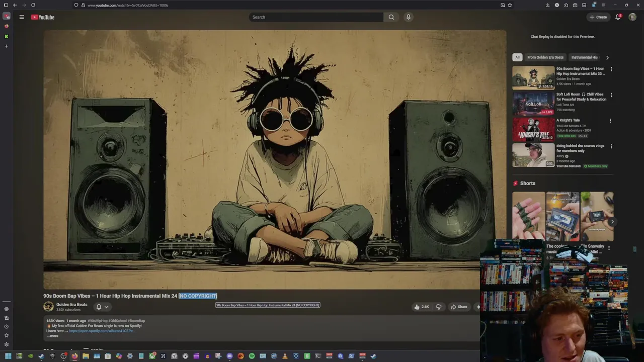Advance Shorts shelf with next arrow
Viewport: 644px width, 362px height.
[612, 222]
